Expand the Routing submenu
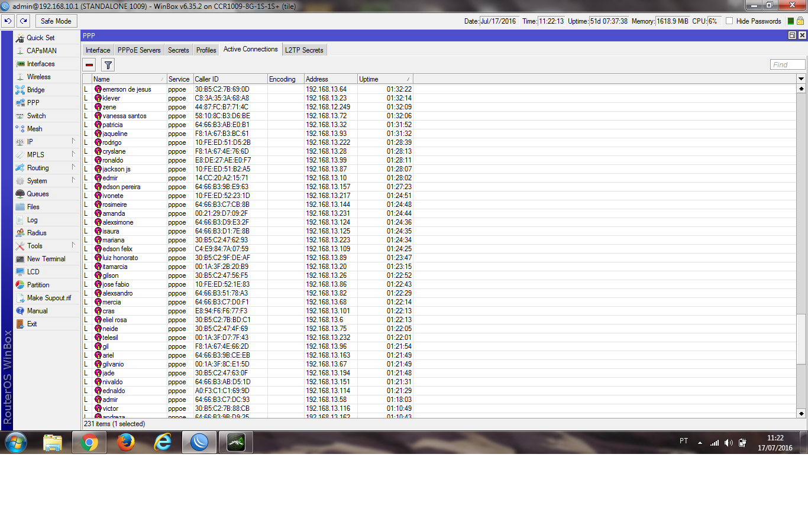808x532 pixels. click(73, 167)
